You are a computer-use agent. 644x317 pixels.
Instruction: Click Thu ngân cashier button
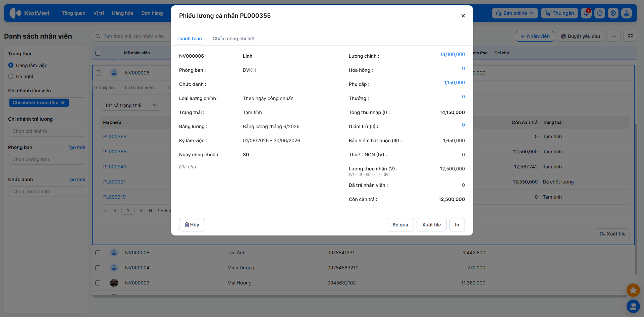(559, 13)
